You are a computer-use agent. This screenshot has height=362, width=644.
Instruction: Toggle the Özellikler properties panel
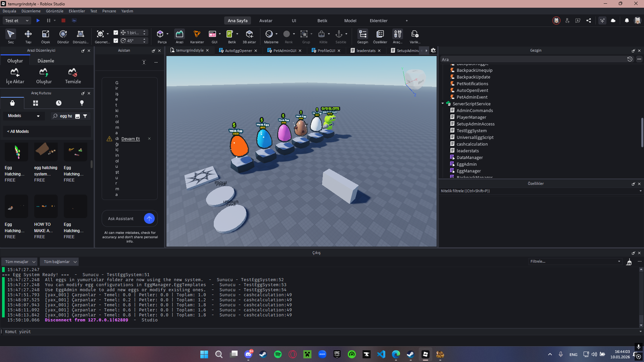[x=380, y=36]
